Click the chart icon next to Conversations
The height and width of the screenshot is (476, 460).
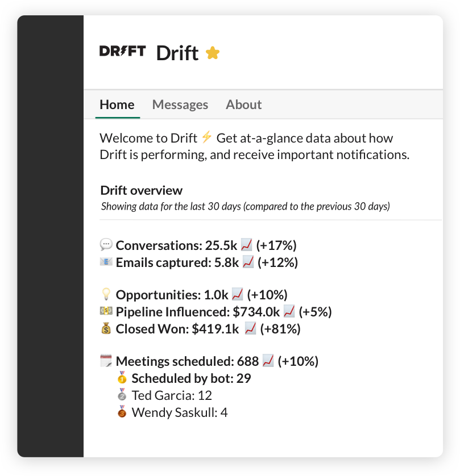click(x=246, y=245)
